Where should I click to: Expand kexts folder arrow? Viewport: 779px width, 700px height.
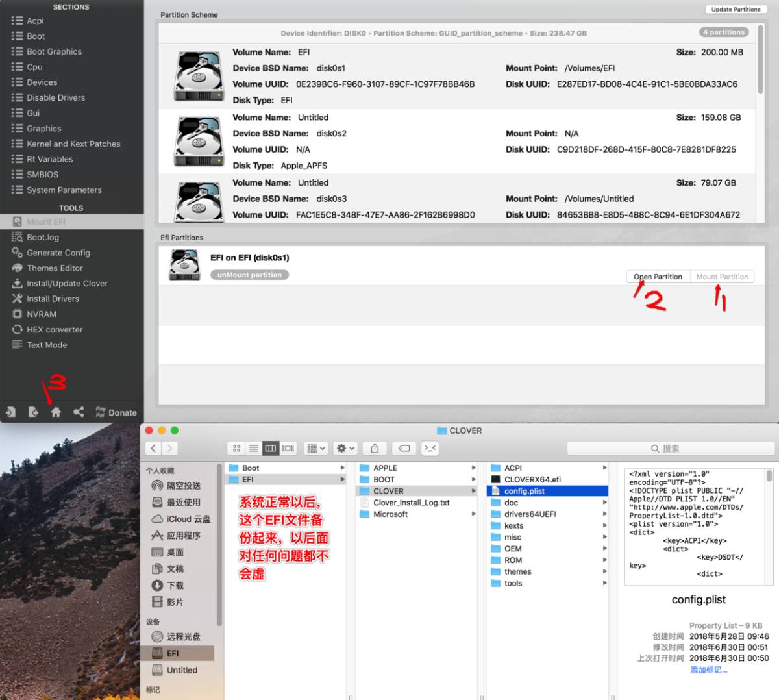(x=604, y=525)
